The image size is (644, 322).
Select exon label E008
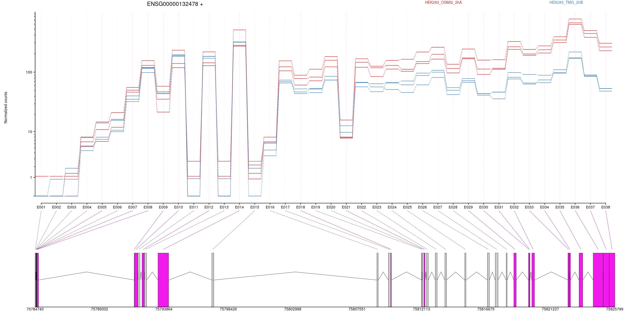click(x=148, y=207)
